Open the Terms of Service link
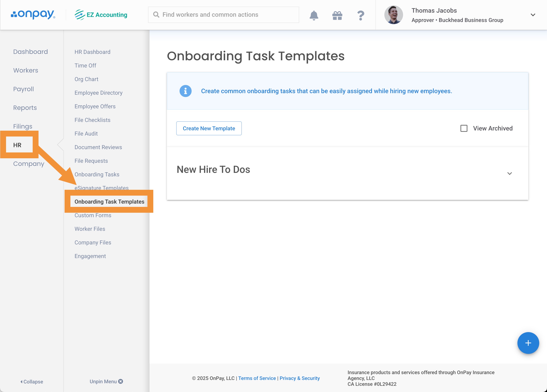547x392 pixels. (257, 378)
